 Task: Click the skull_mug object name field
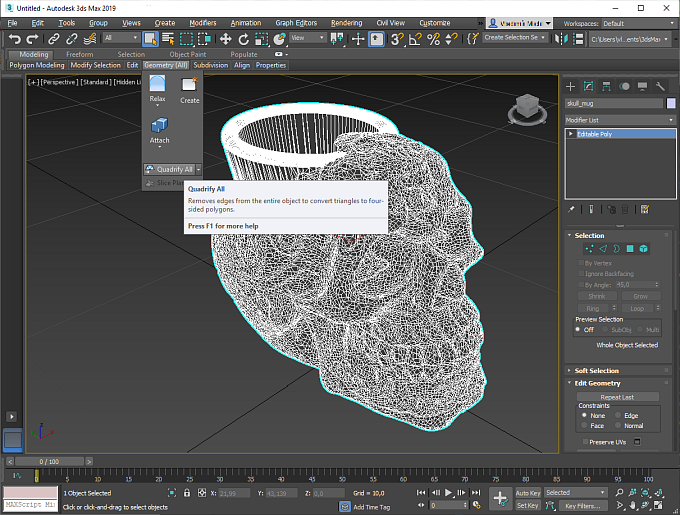(613, 103)
